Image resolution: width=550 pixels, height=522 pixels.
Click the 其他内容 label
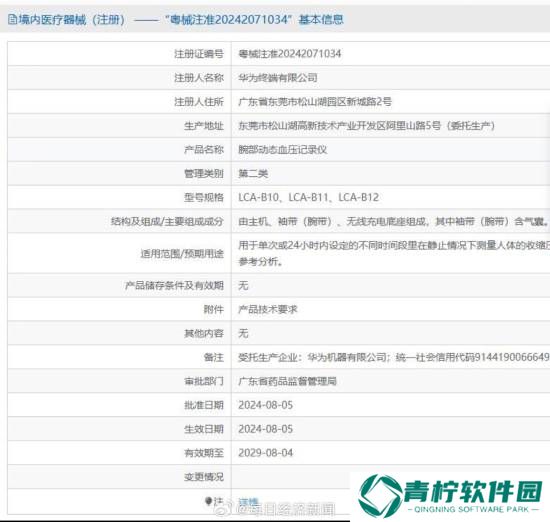coord(204,333)
